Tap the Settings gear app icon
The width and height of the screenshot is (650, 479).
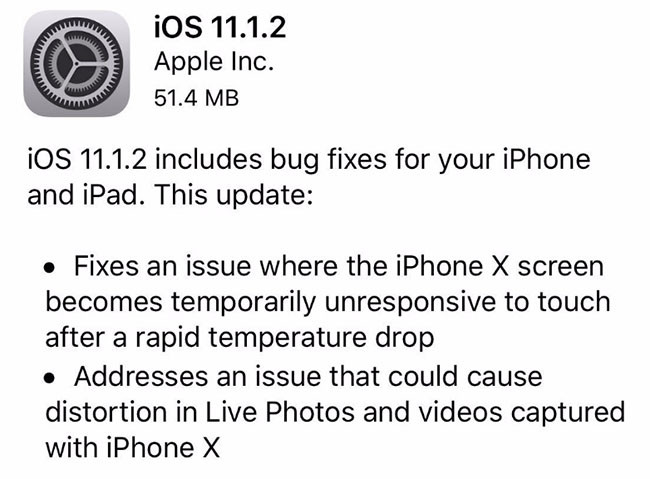tap(77, 63)
